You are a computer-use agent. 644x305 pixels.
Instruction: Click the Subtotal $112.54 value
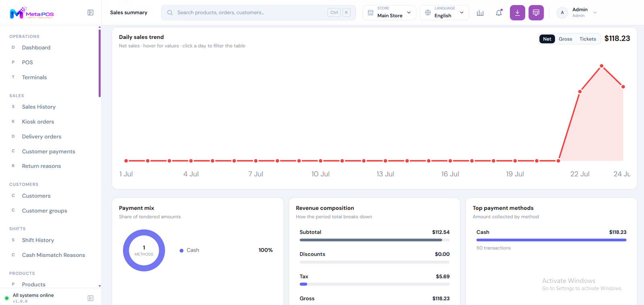point(441,232)
